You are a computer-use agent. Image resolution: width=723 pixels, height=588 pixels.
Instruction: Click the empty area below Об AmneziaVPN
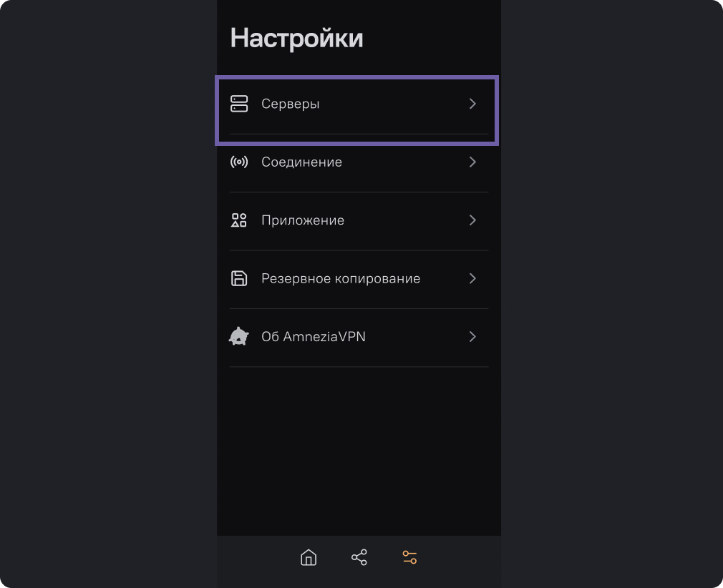[x=359, y=451]
